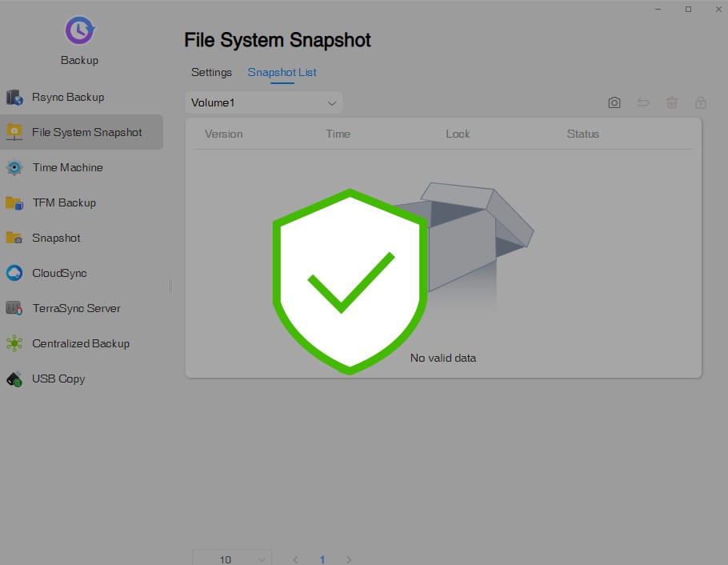The image size is (728, 565).
Task: Open USB Copy from sidebar
Action: tap(58, 379)
